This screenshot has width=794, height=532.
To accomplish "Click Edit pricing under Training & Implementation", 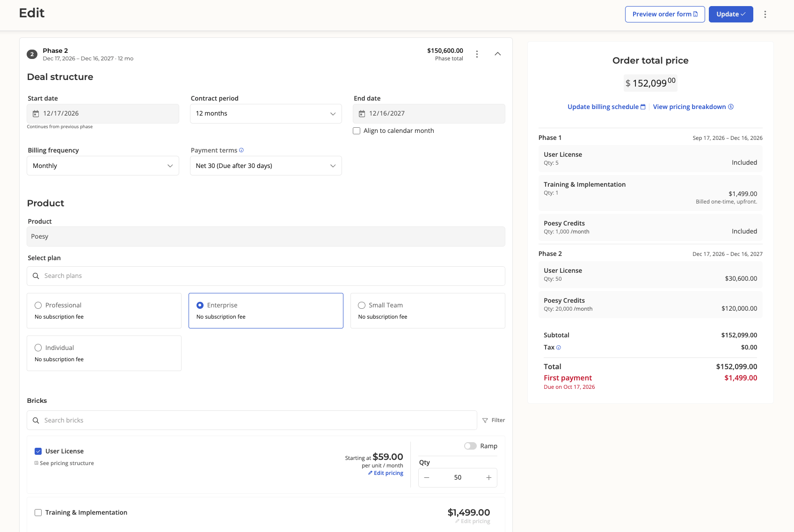I will pos(473,522).
